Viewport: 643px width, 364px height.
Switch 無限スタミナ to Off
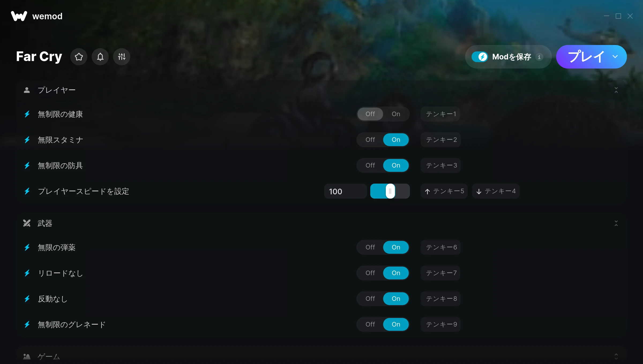click(x=370, y=140)
